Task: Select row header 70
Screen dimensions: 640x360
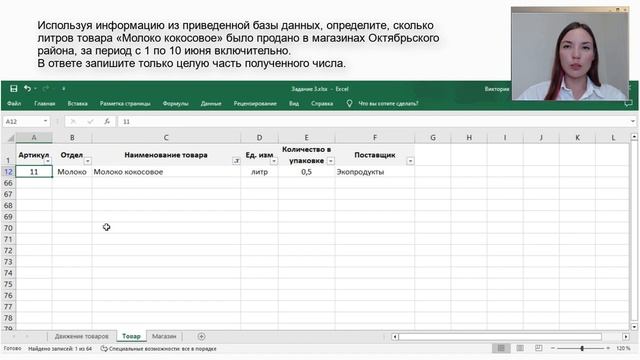Action: coord(8,228)
